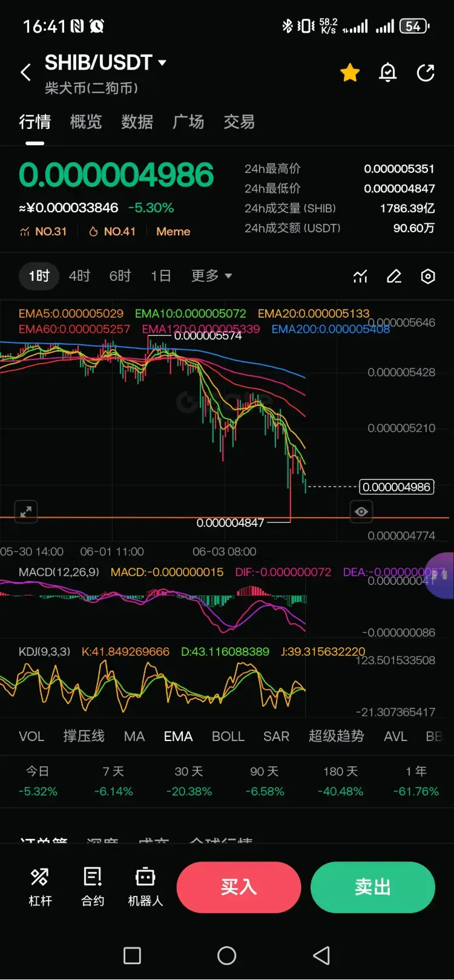The width and height of the screenshot is (454, 980).
Task: Open the SHIB/USDT pair dropdown
Action: coord(105,62)
